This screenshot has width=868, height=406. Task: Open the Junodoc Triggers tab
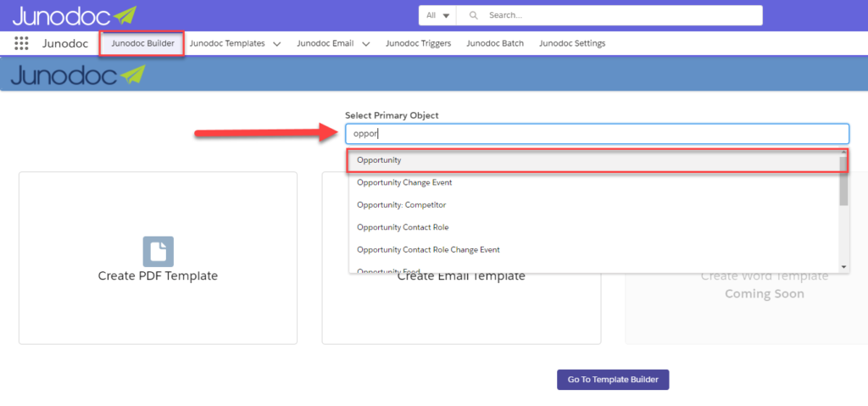point(419,43)
